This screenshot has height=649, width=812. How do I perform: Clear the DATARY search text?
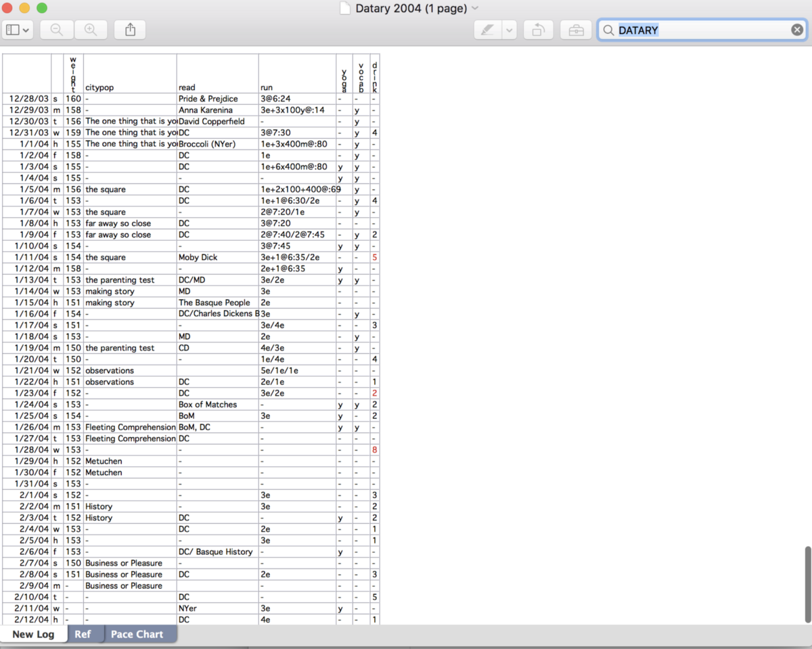(x=797, y=30)
